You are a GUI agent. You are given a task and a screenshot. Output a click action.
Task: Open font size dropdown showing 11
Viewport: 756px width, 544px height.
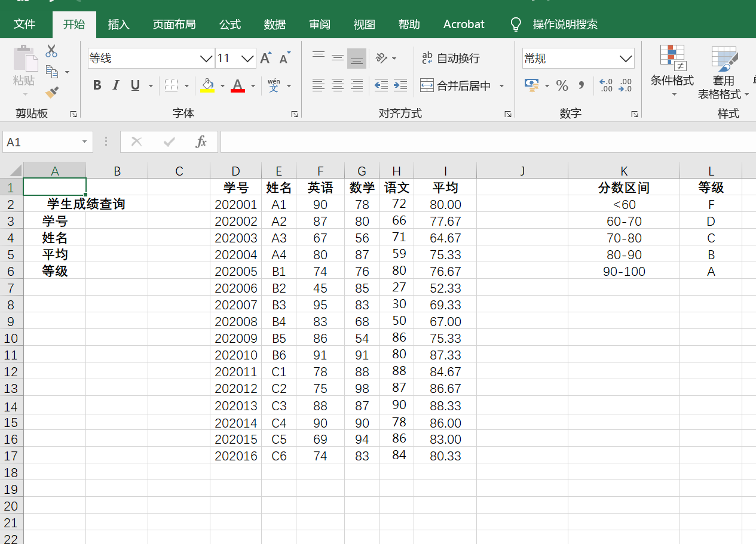coord(248,58)
